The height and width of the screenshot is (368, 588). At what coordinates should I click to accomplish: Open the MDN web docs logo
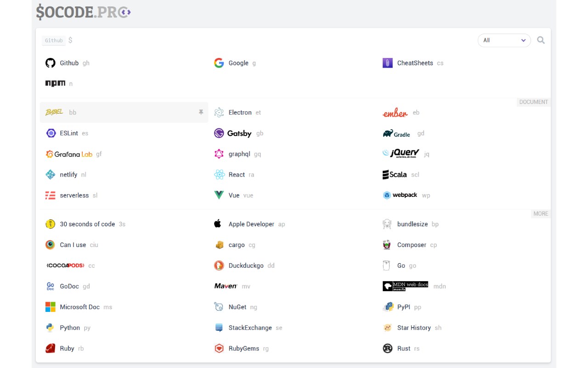[405, 286]
